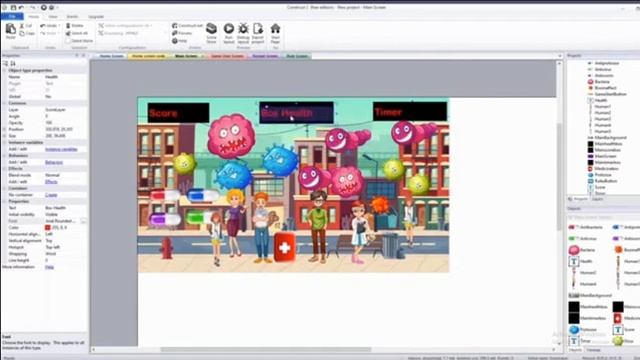Select Bacteria in the Projects tree
The image size is (640, 360).
(x=602, y=82)
